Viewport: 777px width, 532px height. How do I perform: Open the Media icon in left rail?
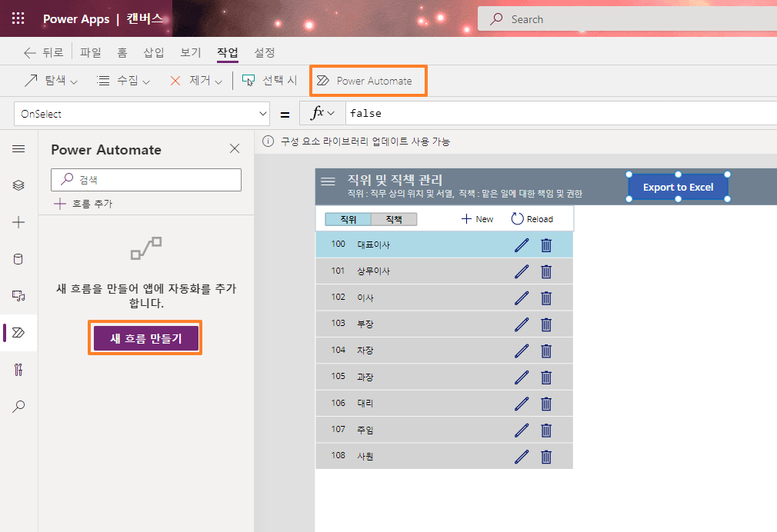(x=18, y=296)
